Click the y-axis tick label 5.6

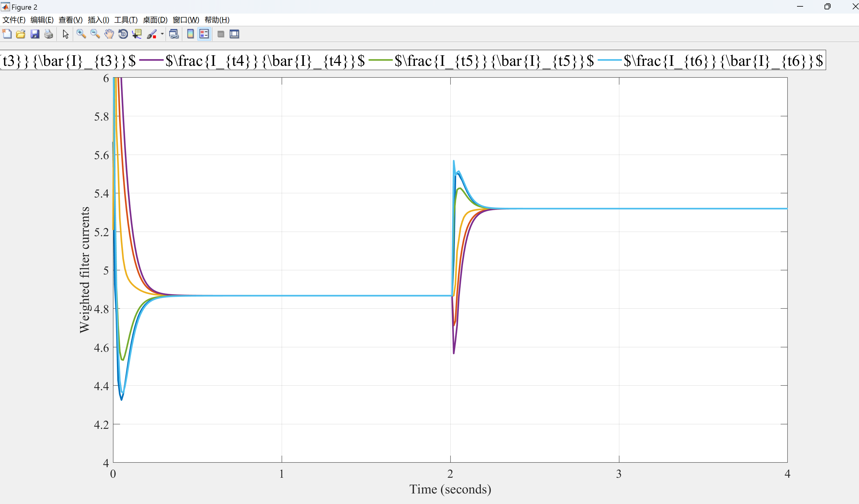[102, 155]
